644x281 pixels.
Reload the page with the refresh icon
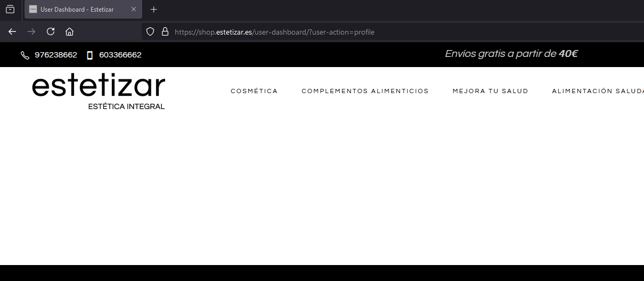(51, 31)
